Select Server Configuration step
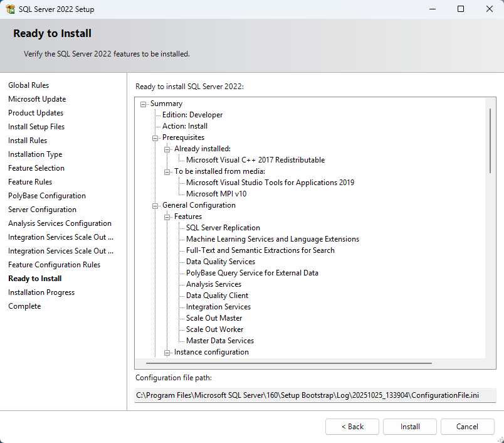Image resolution: width=504 pixels, height=443 pixels. (42, 210)
